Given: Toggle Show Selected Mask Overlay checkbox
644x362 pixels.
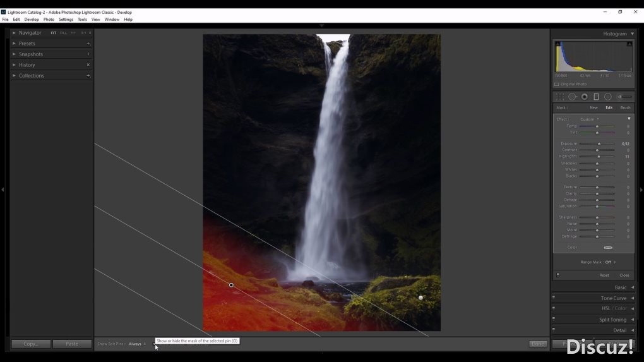Looking at the screenshot, I should (x=154, y=344).
